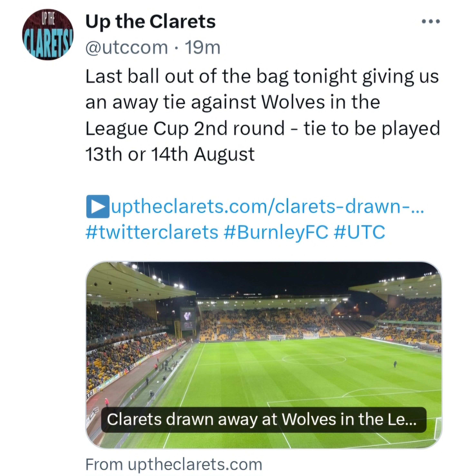Click the 'Clarets drawn away at Wolves' caption
This screenshot has height=476, width=464.
pyautogui.click(x=262, y=419)
